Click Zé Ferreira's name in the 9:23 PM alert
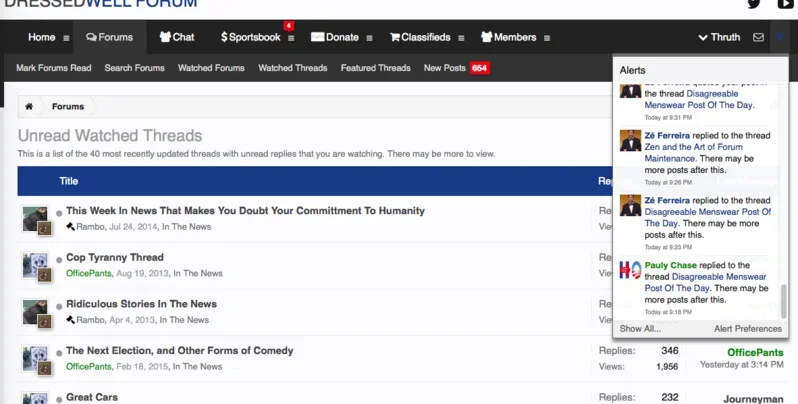The image size is (798, 404). pyautogui.click(x=667, y=200)
